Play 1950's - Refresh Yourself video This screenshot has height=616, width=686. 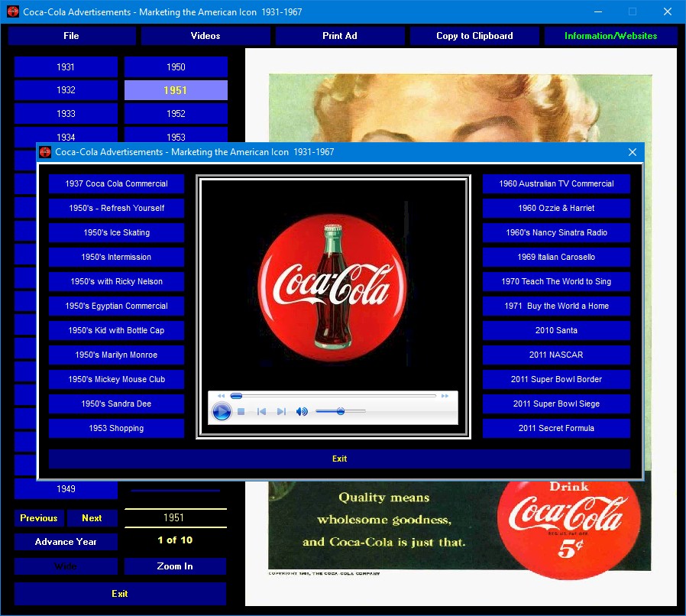(116, 209)
